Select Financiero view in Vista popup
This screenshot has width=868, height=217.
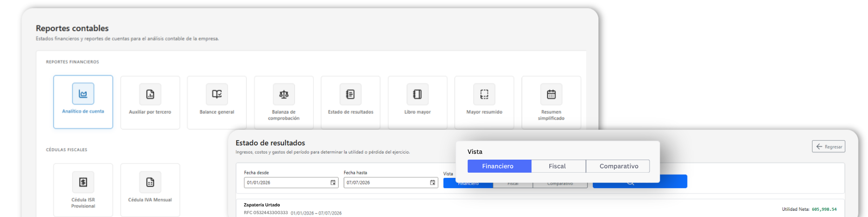tap(500, 166)
